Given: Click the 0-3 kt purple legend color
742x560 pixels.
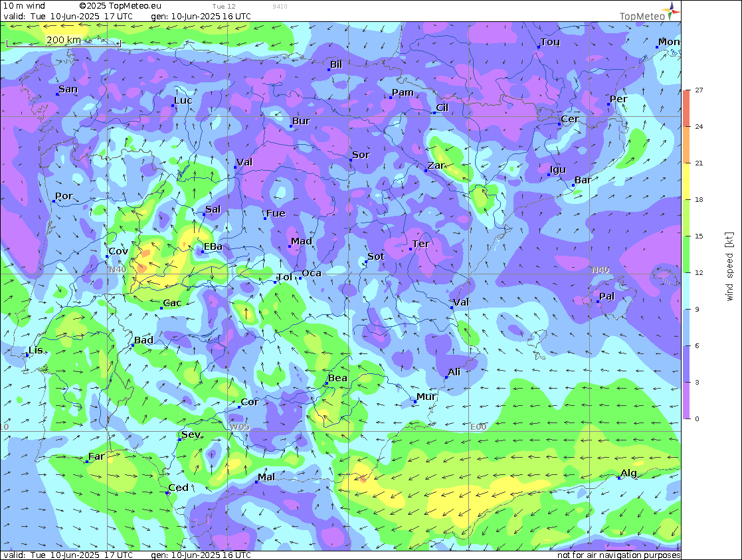Looking at the screenshot, I should coord(687,400).
